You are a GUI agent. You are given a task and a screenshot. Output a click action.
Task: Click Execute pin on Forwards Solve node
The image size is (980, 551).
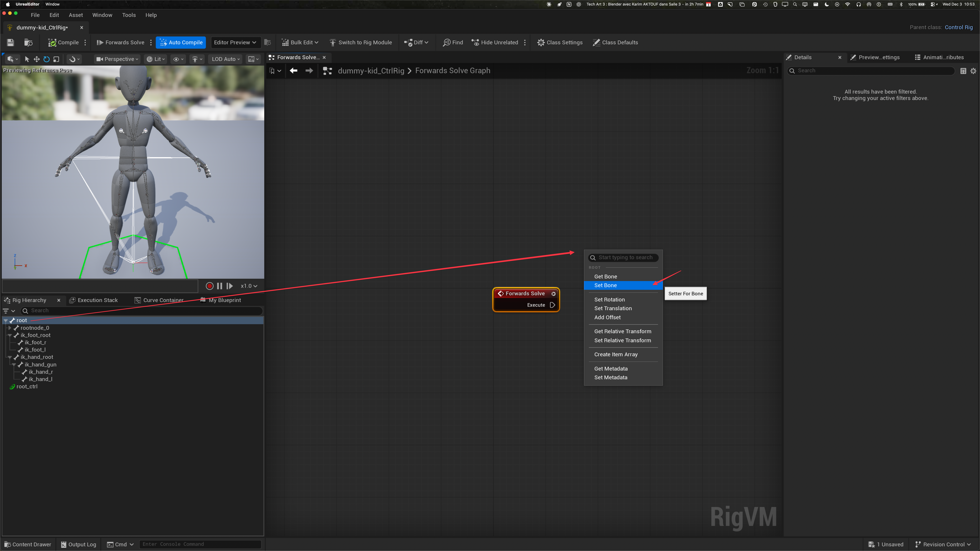click(552, 305)
